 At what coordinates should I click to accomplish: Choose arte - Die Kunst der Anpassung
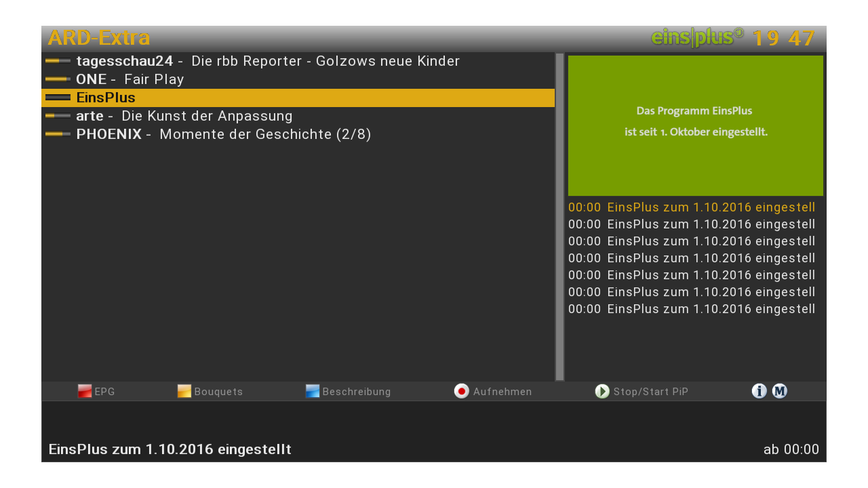click(x=298, y=116)
